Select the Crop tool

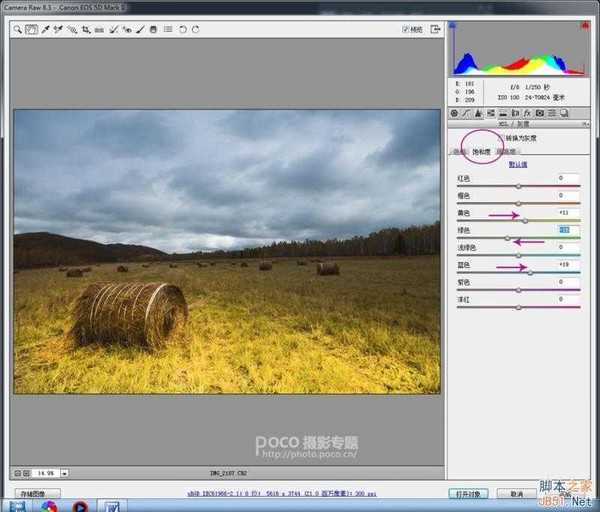click(x=86, y=30)
